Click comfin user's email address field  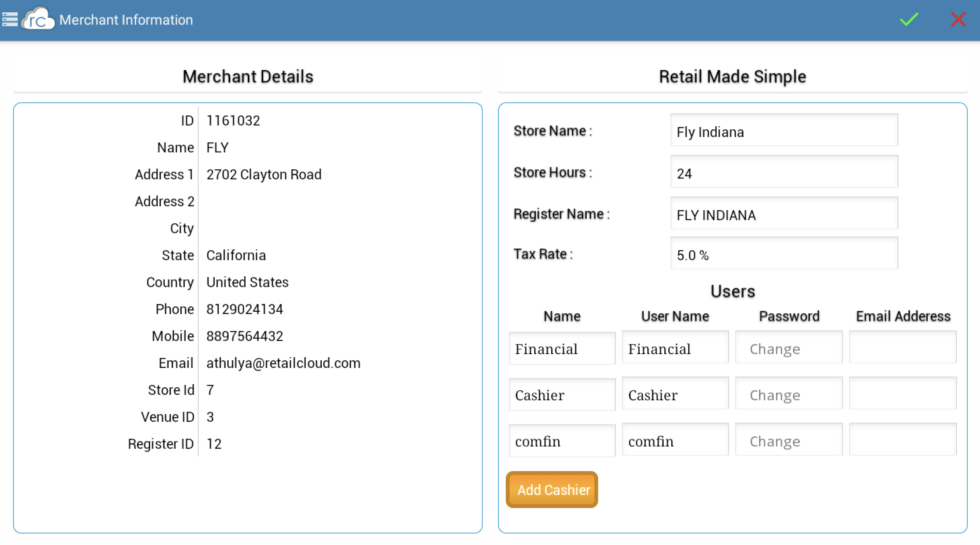coord(903,440)
